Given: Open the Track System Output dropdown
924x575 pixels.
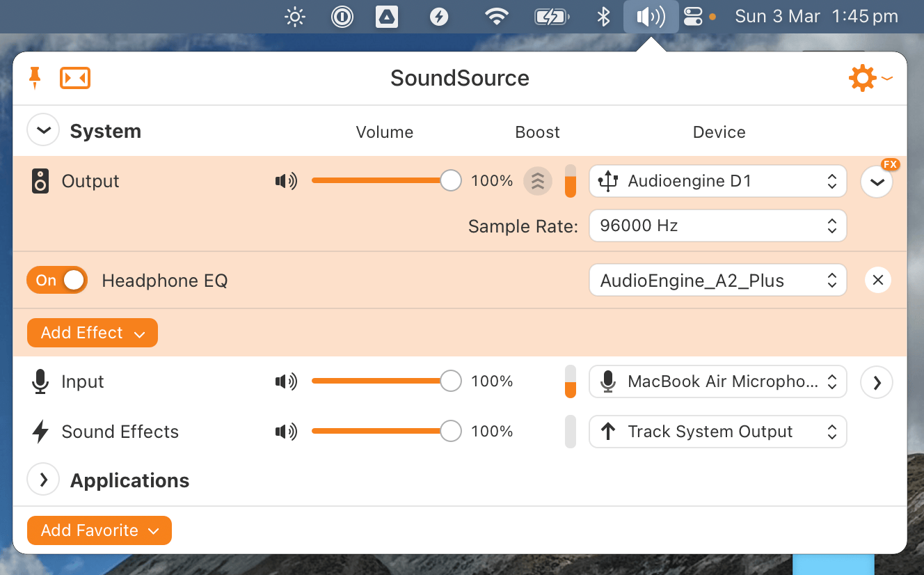Looking at the screenshot, I should point(718,432).
